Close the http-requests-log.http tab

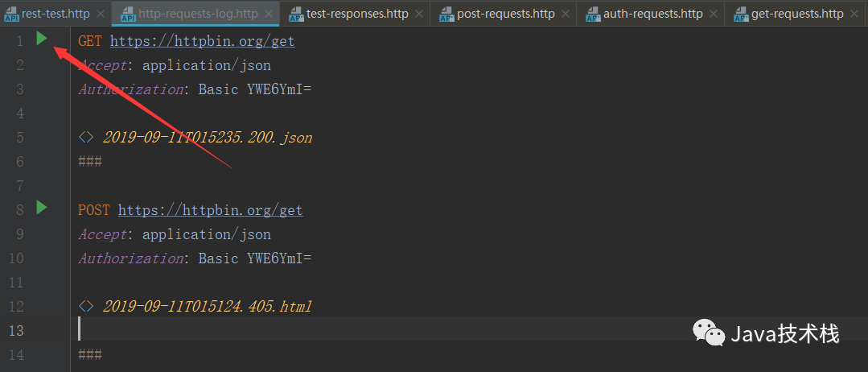click(x=269, y=14)
